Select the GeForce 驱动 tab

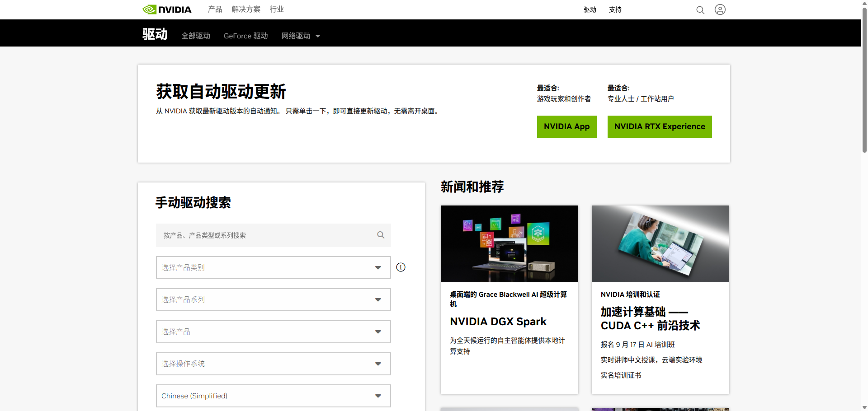click(246, 36)
